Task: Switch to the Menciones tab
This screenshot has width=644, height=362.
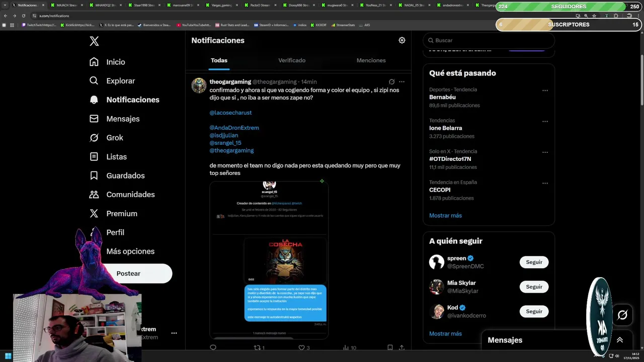Action: point(371,60)
